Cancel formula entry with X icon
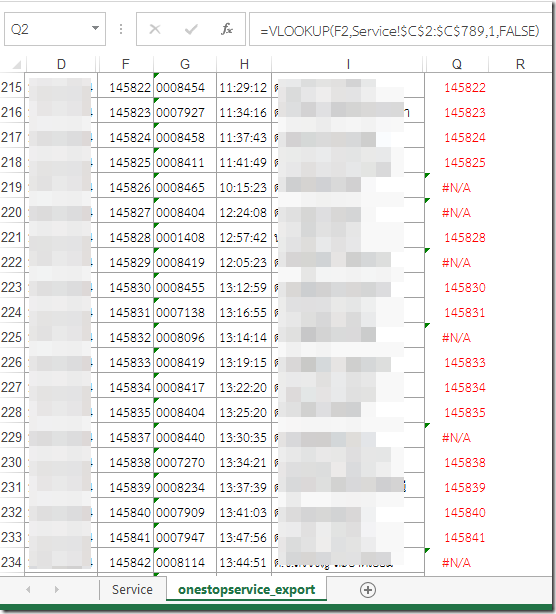Viewport: 556px width, 614px height. (x=155, y=29)
